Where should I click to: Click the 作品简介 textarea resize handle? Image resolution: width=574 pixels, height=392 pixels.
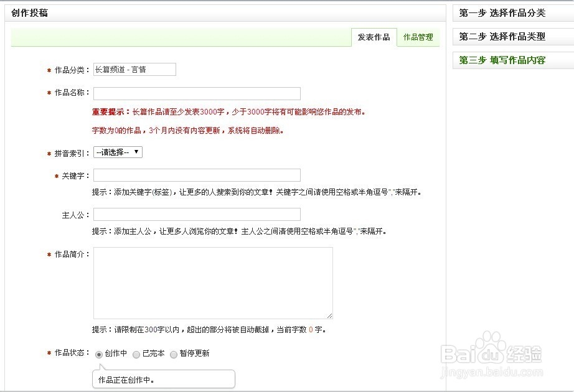pyautogui.click(x=329, y=315)
